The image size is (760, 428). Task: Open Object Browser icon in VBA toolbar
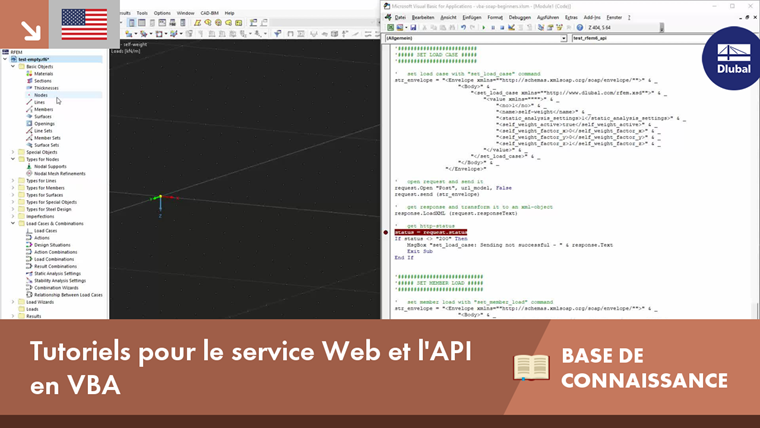559,28
